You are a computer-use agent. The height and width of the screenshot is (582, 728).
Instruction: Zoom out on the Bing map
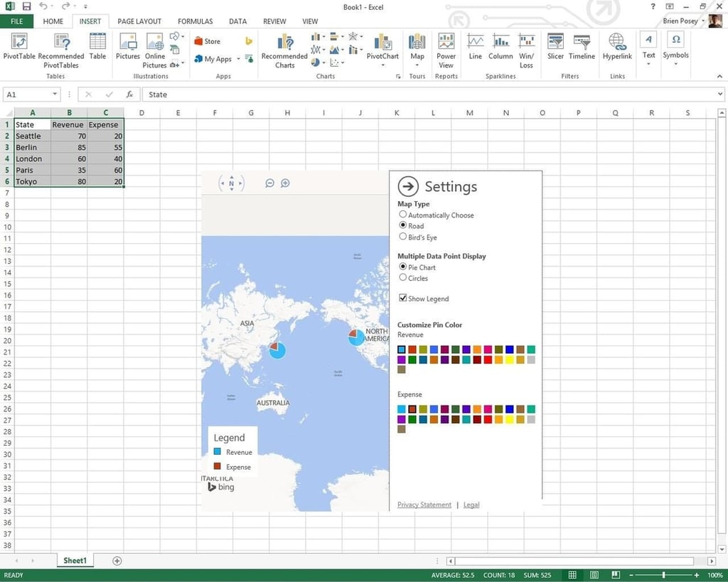point(269,183)
